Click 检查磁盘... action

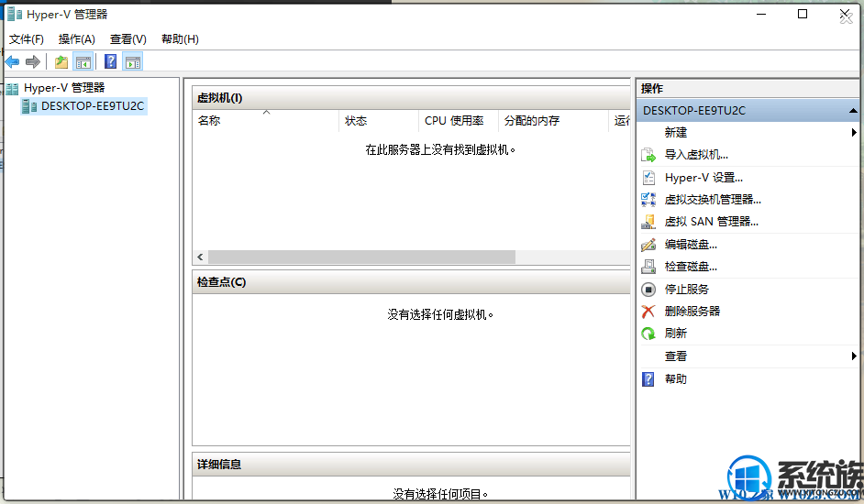pos(691,267)
